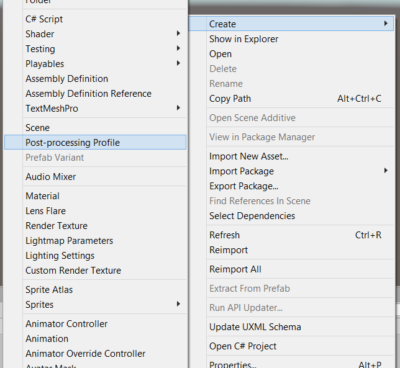Click Reimport menu entry

pos(291,250)
